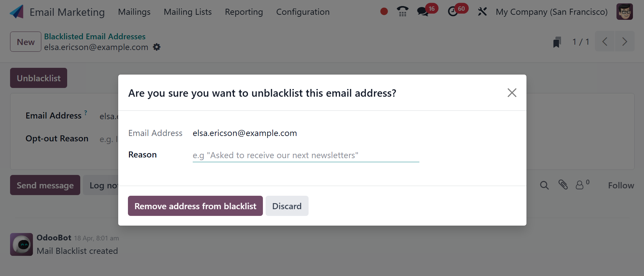The image size is (644, 276).
Task: Expand the Configuration menu
Action: (x=303, y=12)
